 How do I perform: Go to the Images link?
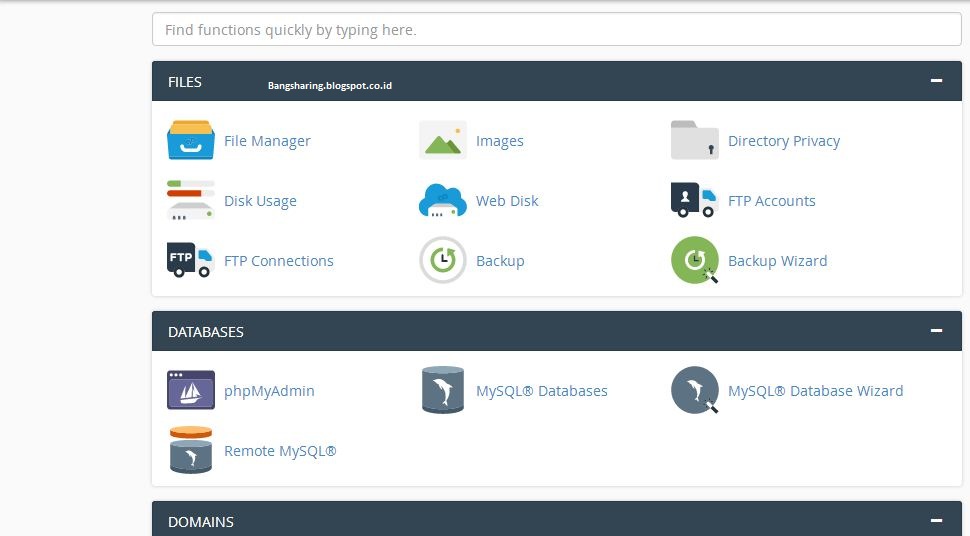click(500, 141)
